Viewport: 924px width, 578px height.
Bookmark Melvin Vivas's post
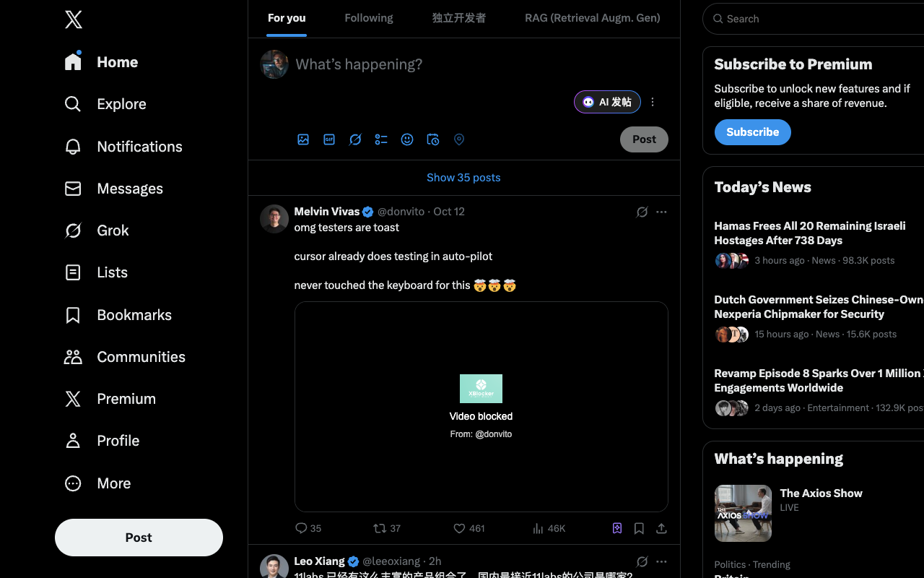point(639,528)
